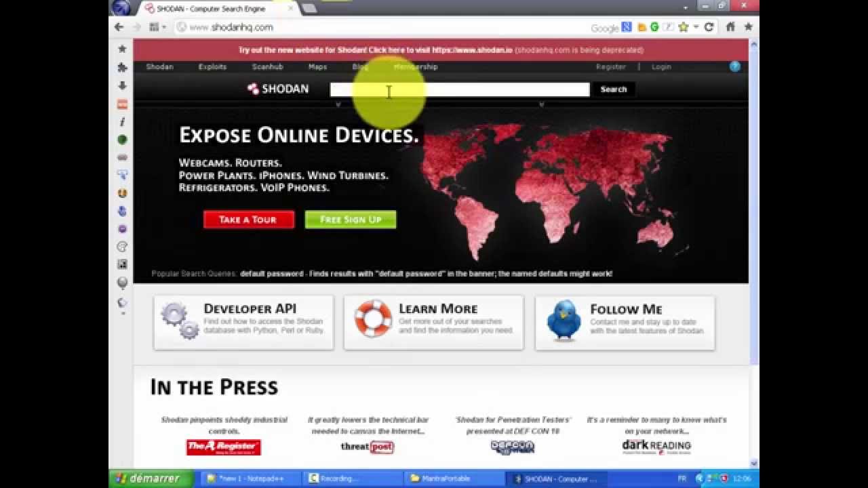The height and width of the screenshot is (488, 868).
Task: Click the Shodan nav menu item
Action: click(x=159, y=66)
